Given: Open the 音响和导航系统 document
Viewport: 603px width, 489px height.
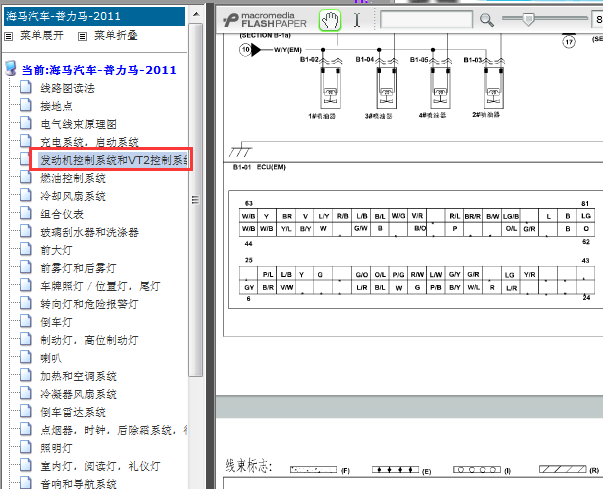Looking at the screenshot, I should coord(78,484).
